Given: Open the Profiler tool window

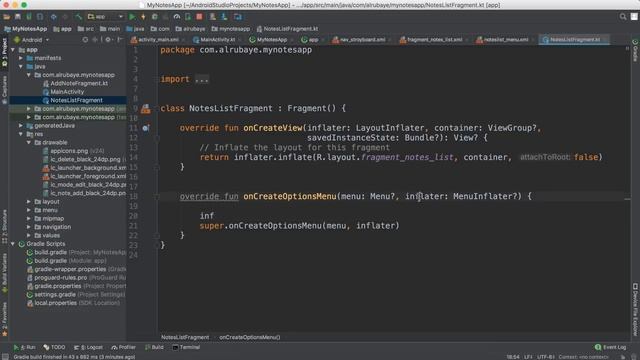Looking at the screenshot, I should (123, 347).
